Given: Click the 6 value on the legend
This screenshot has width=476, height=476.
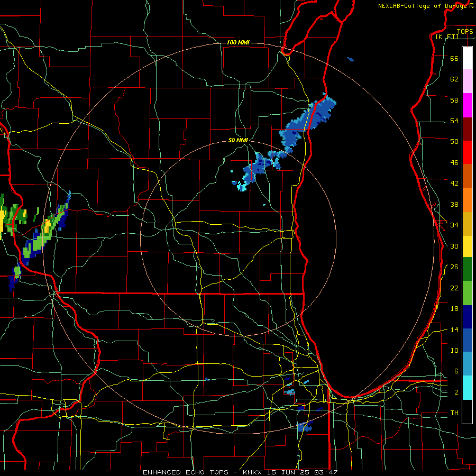Looking at the screenshot, I should [x=456, y=371].
